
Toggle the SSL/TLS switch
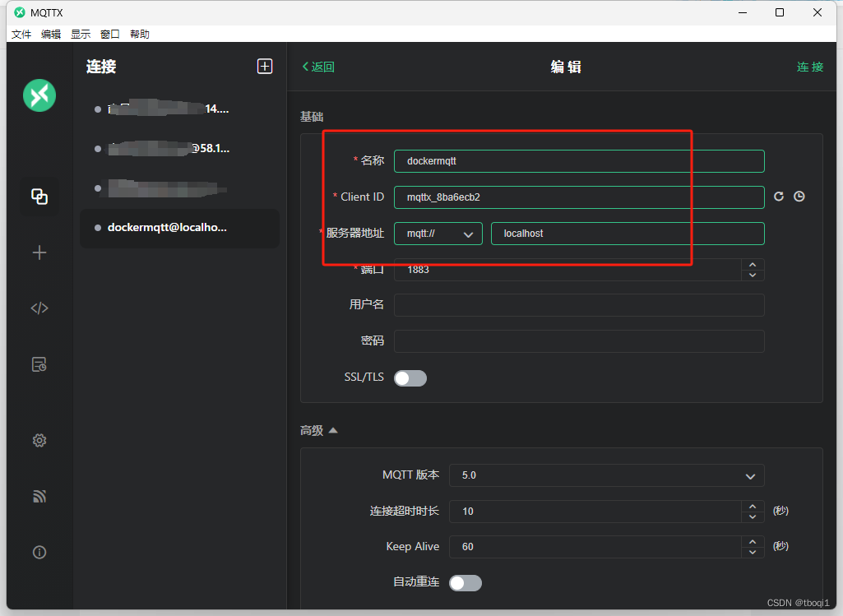pyautogui.click(x=410, y=378)
